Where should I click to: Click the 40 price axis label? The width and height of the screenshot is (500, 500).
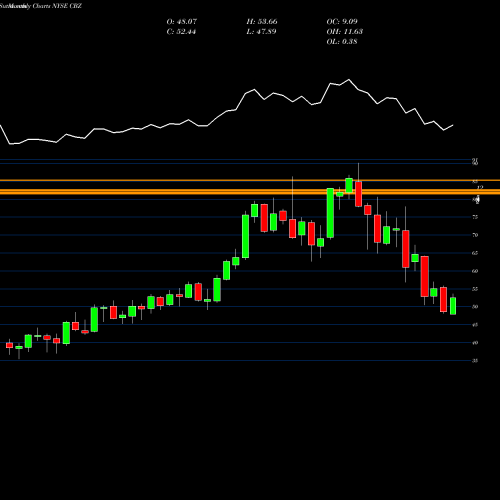(475, 343)
